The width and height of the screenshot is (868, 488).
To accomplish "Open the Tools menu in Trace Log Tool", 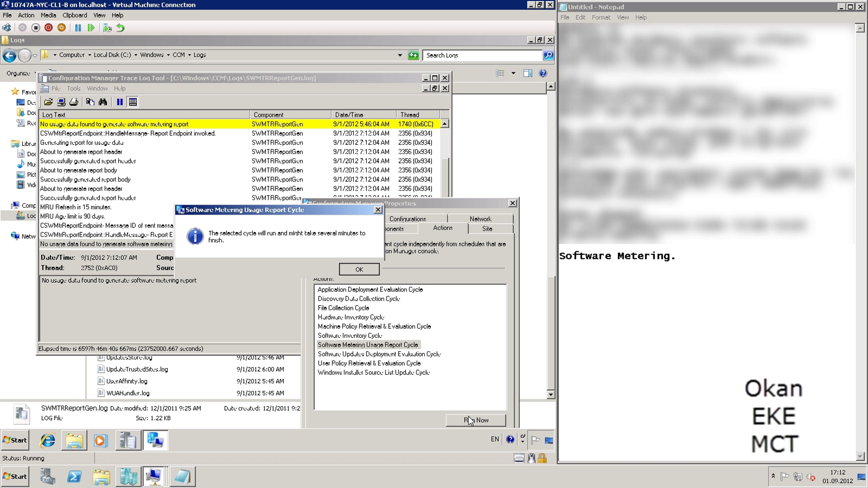I will 73,89.
